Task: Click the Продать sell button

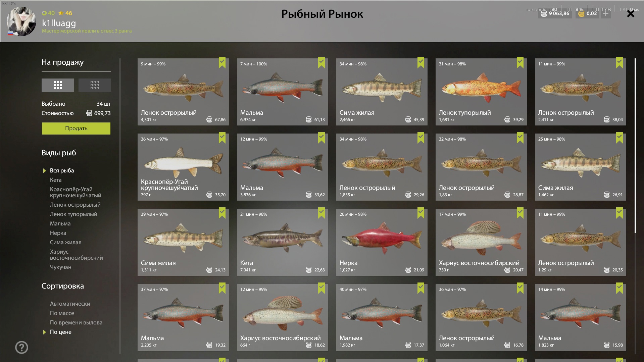Action: click(76, 128)
